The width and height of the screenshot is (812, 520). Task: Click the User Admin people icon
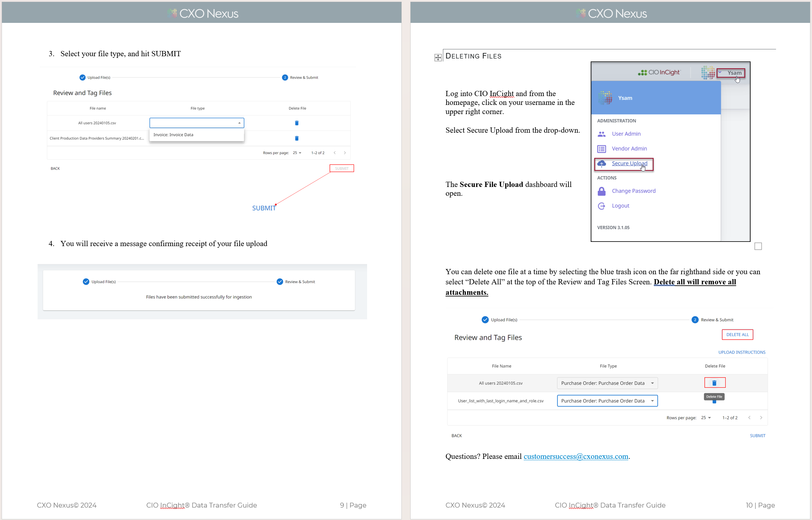(602, 134)
